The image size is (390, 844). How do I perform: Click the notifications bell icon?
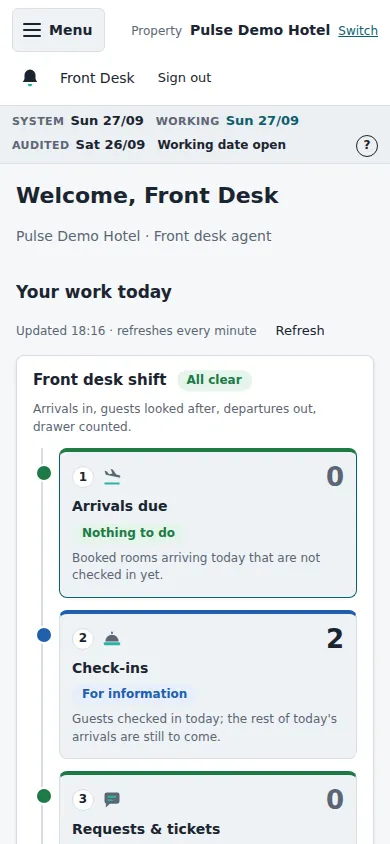coord(30,78)
